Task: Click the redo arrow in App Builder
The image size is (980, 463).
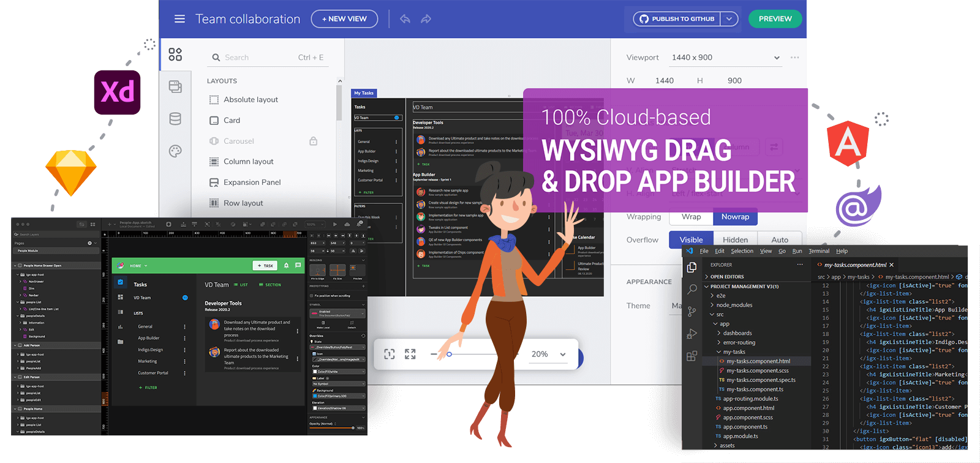Action: (x=426, y=19)
